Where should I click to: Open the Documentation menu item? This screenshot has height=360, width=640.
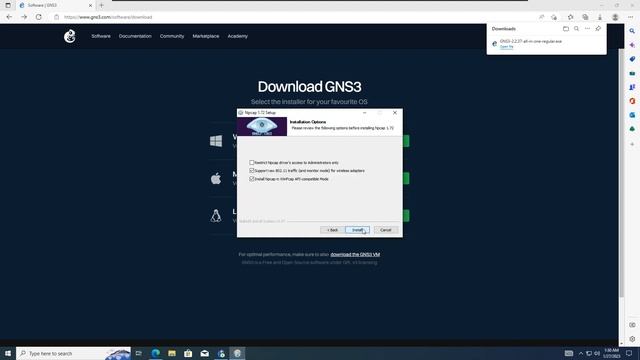point(135,36)
